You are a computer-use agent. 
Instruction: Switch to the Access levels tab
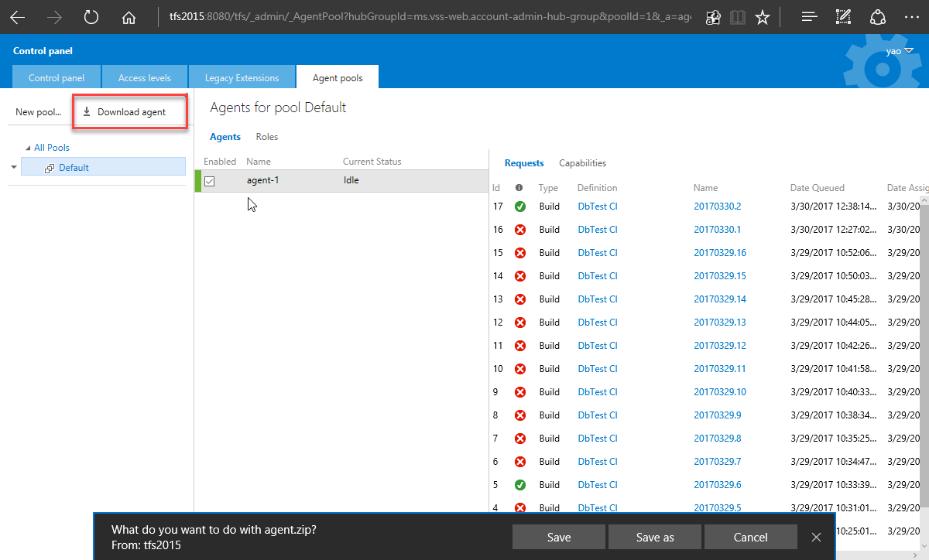pyautogui.click(x=144, y=78)
